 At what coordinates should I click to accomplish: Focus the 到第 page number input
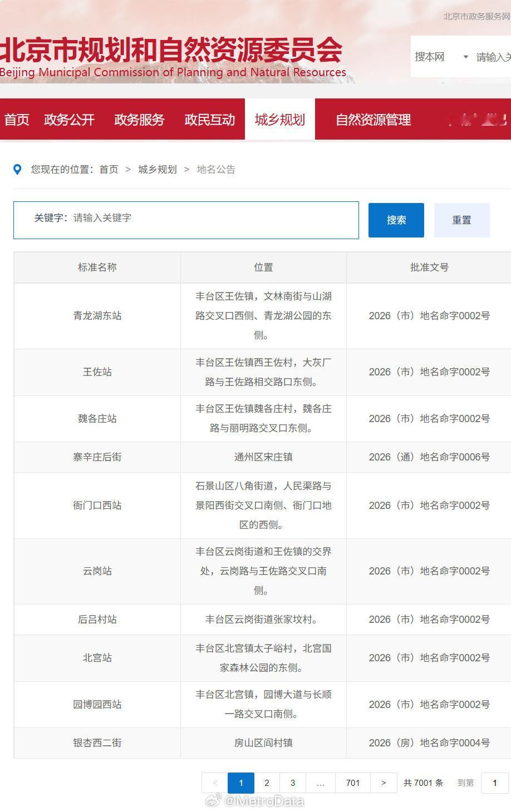tap(495, 783)
